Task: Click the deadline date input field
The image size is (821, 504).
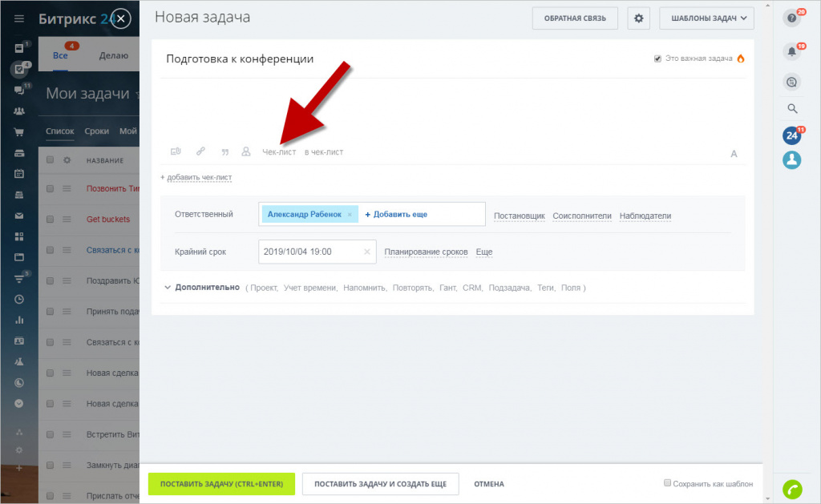Action: click(309, 252)
